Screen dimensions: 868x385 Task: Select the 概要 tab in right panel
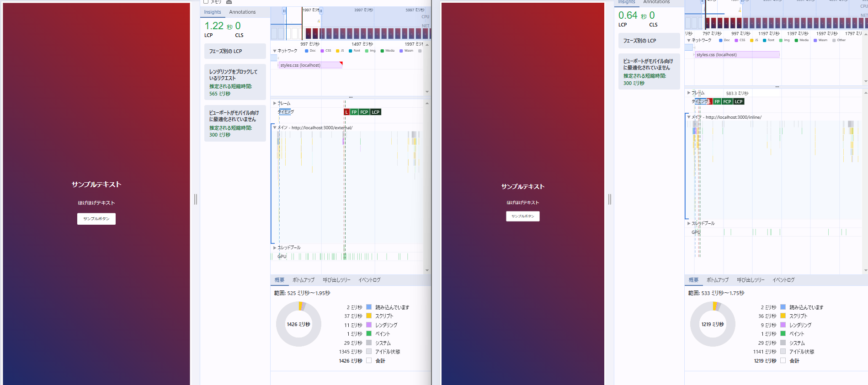point(693,280)
